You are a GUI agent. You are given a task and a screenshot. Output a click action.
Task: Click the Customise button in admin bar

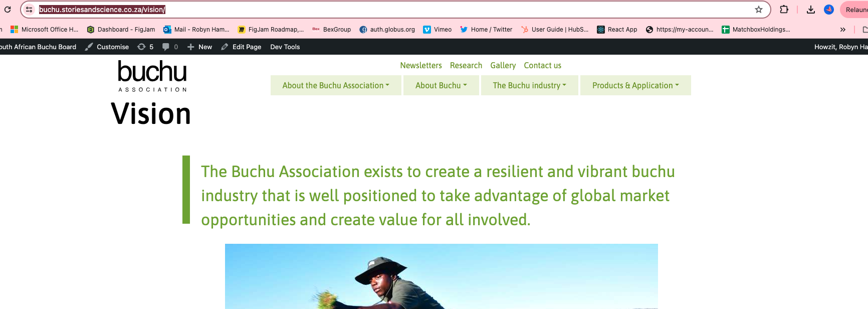[107, 47]
